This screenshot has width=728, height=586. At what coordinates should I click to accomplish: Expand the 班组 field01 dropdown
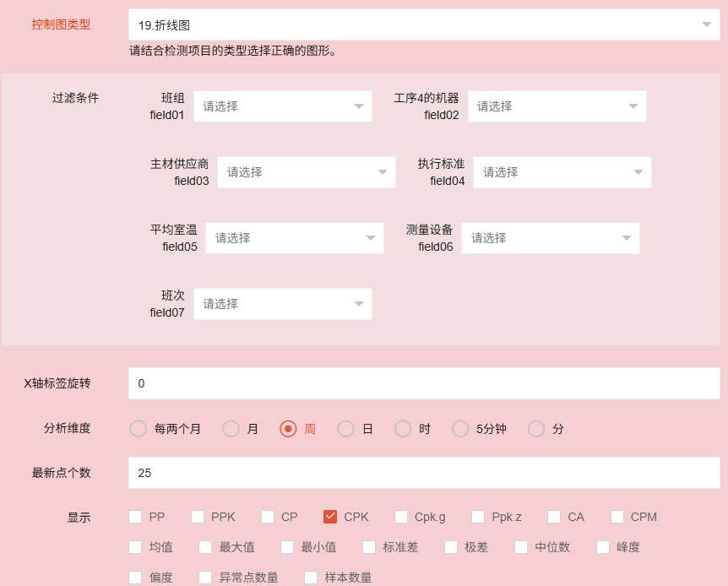283,106
